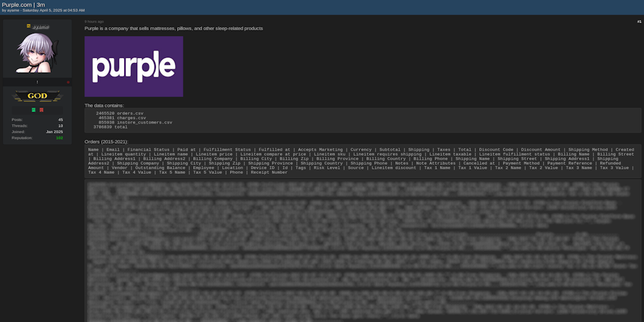Open the ayame username link in sidebar
This screenshot has height=322, width=644.
[39, 26]
